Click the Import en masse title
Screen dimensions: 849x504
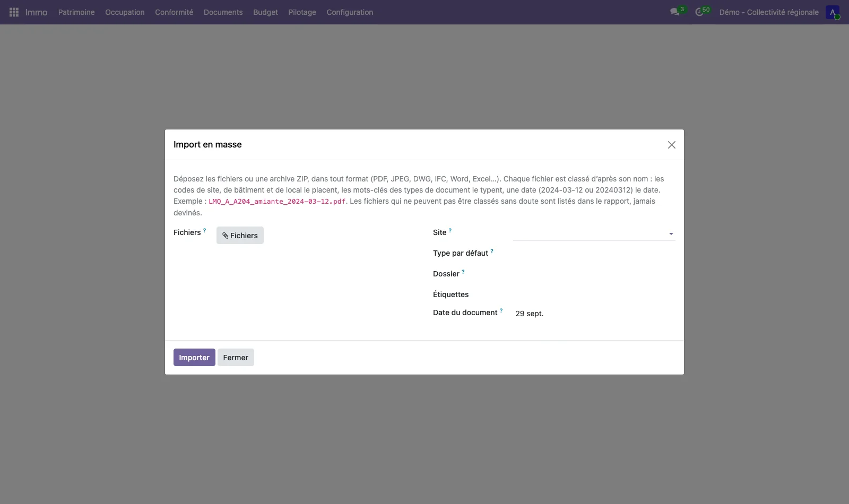click(x=207, y=144)
